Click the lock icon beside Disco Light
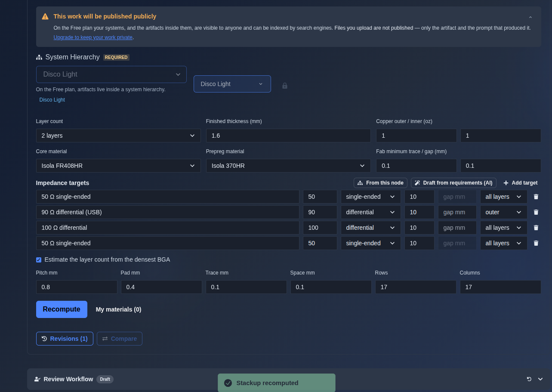 [x=284, y=86]
